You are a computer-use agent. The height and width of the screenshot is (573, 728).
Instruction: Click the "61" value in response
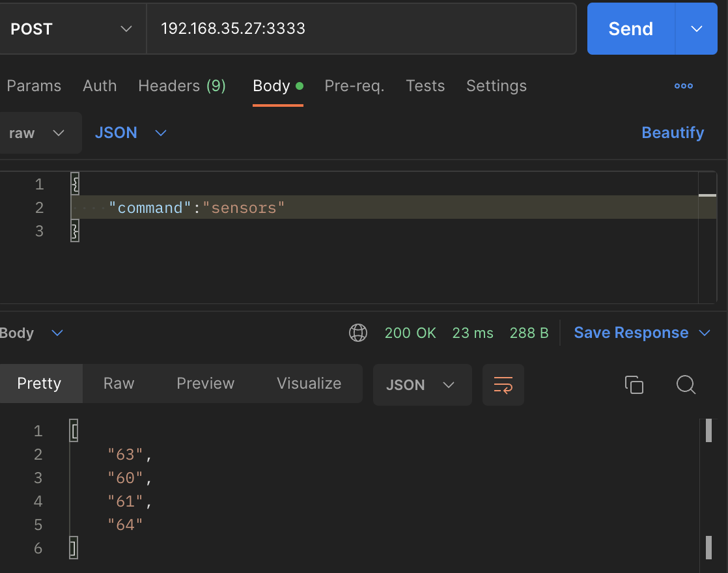[x=125, y=501]
